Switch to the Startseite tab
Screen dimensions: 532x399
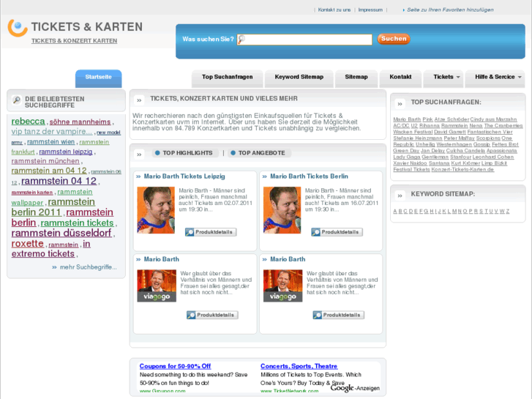[98, 78]
